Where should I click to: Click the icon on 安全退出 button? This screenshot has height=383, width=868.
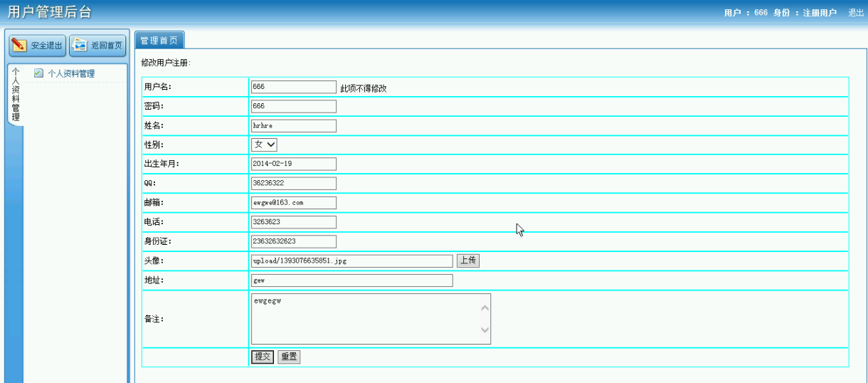20,46
